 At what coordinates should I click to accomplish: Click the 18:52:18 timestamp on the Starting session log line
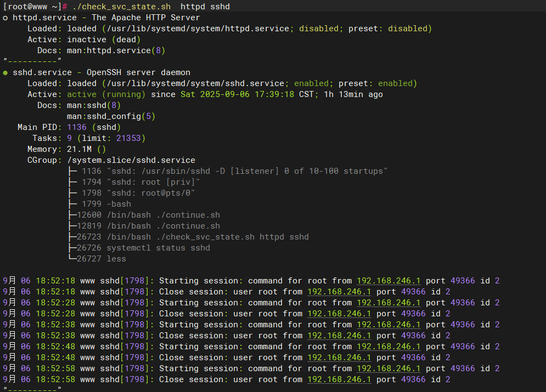pos(55,281)
